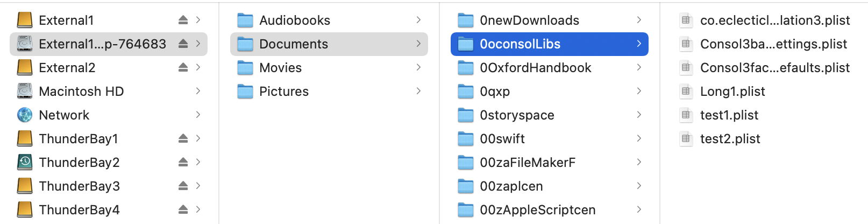The height and width of the screenshot is (224, 868).
Task: Expand the 0newDownloads folder chevron
Action: (x=639, y=20)
